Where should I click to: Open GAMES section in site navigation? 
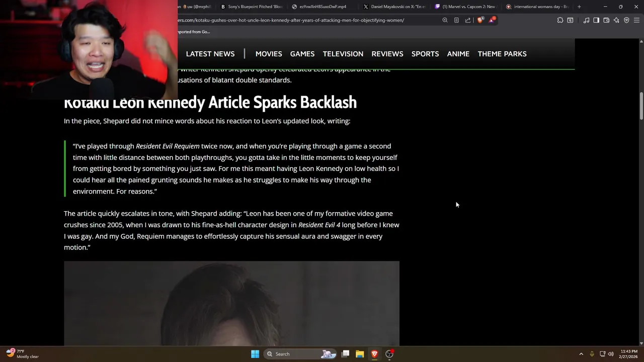coord(302,54)
